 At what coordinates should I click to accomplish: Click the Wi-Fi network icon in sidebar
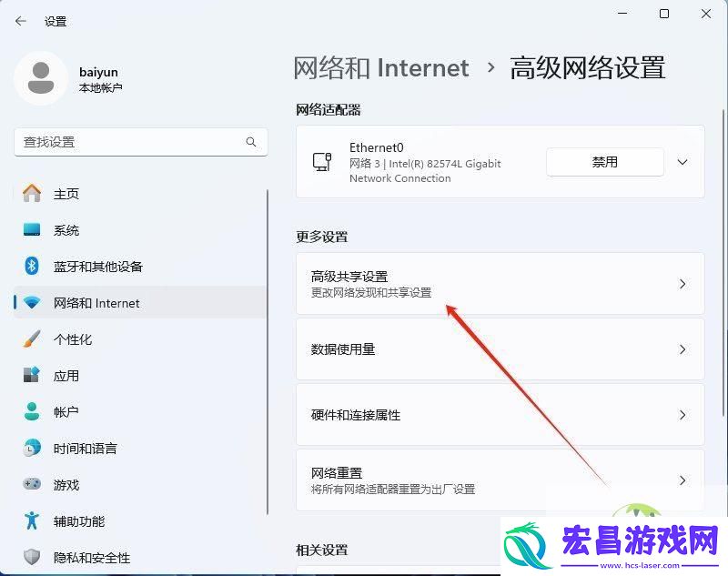32,303
